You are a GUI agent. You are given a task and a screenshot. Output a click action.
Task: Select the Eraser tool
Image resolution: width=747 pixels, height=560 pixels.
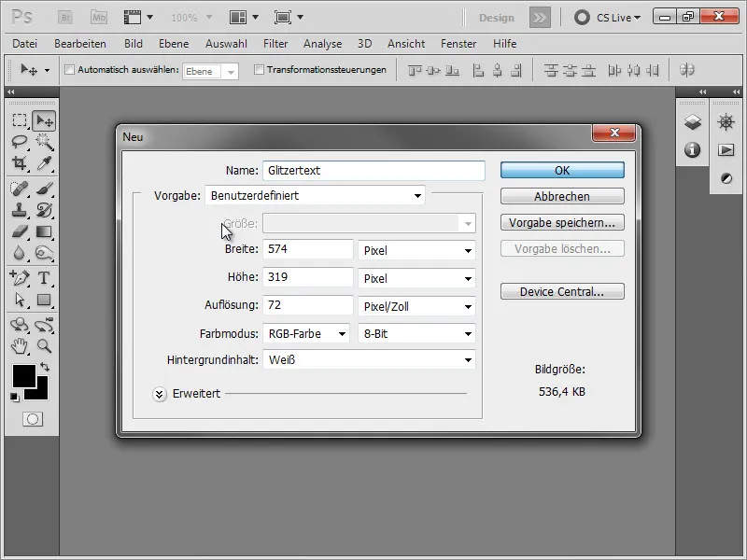pyautogui.click(x=20, y=231)
